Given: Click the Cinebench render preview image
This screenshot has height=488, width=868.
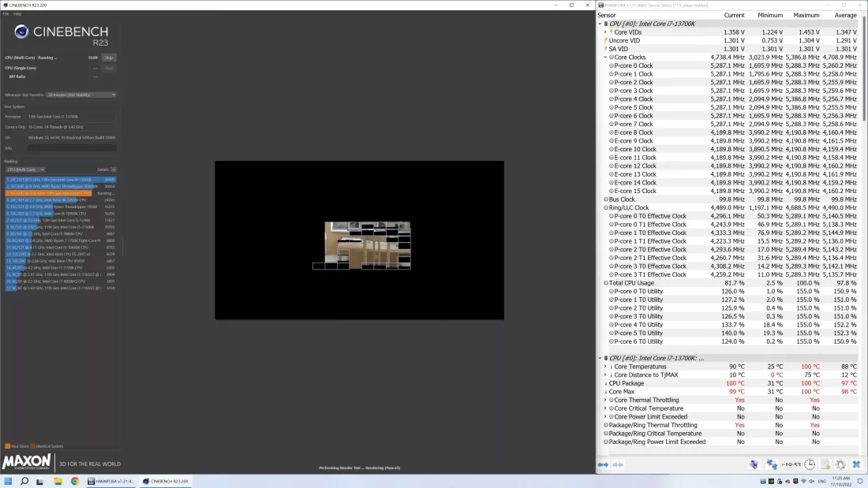Looking at the screenshot, I should pyautogui.click(x=359, y=240).
